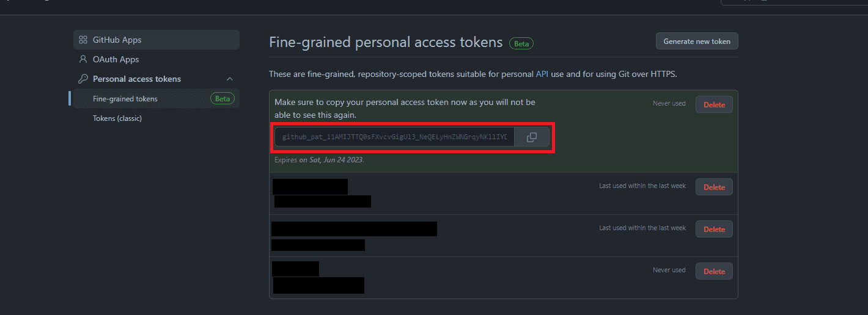This screenshot has height=315, width=868.
Task: Delete the newly created token expiring Jun 24
Action: point(714,104)
